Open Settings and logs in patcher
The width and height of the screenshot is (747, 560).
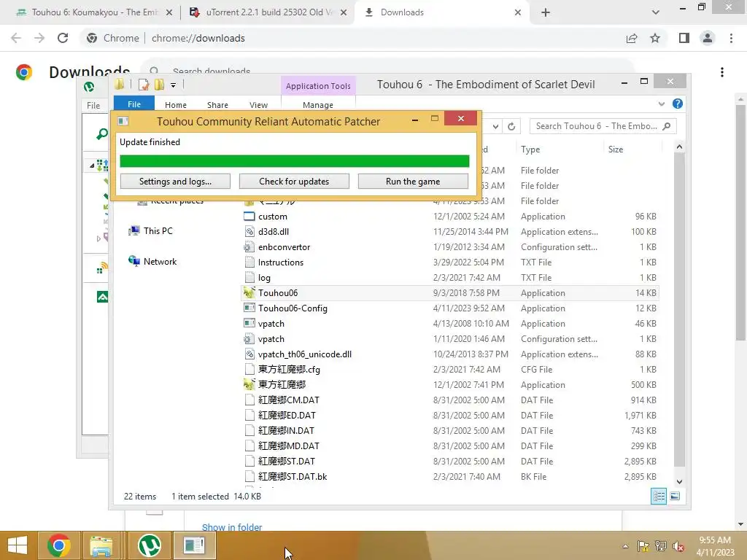click(175, 182)
